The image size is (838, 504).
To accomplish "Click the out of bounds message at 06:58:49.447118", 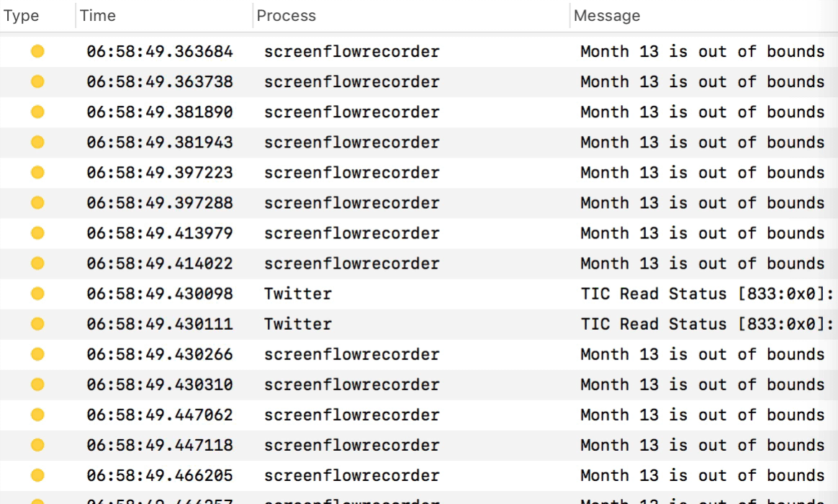I will click(x=702, y=445).
